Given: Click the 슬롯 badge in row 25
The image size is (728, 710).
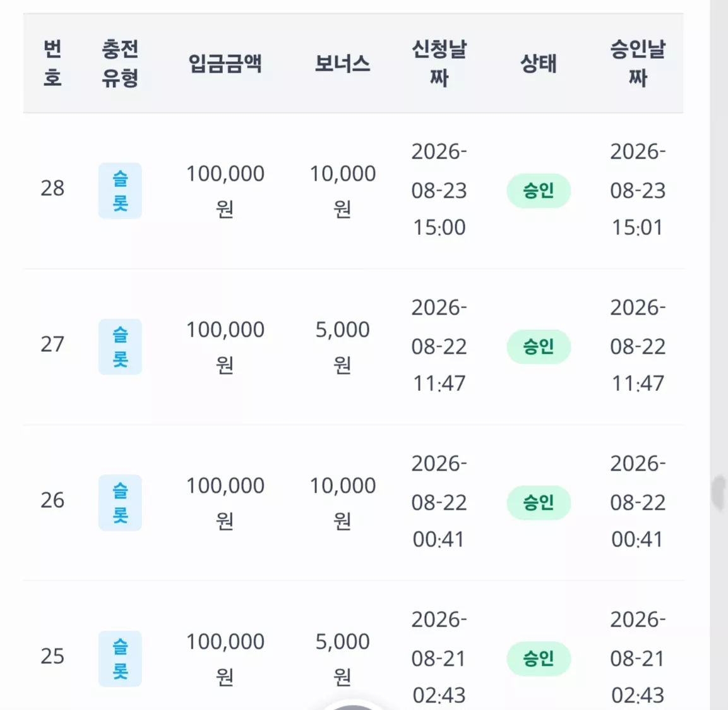Looking at the screenshot, I should [120, 659].
